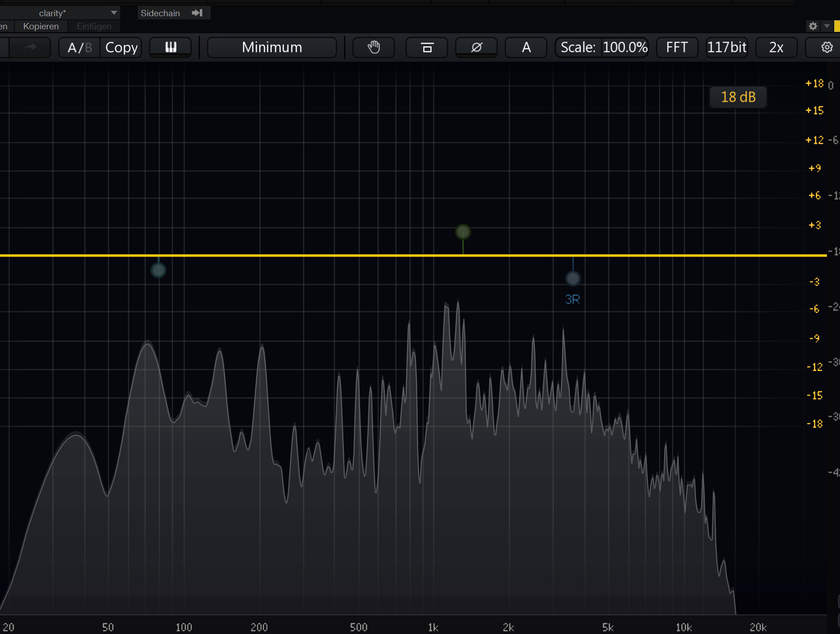This screenshot has height=634, width=840.
Task: Click the 1k frequency axis label
Action: click(433, 627)
